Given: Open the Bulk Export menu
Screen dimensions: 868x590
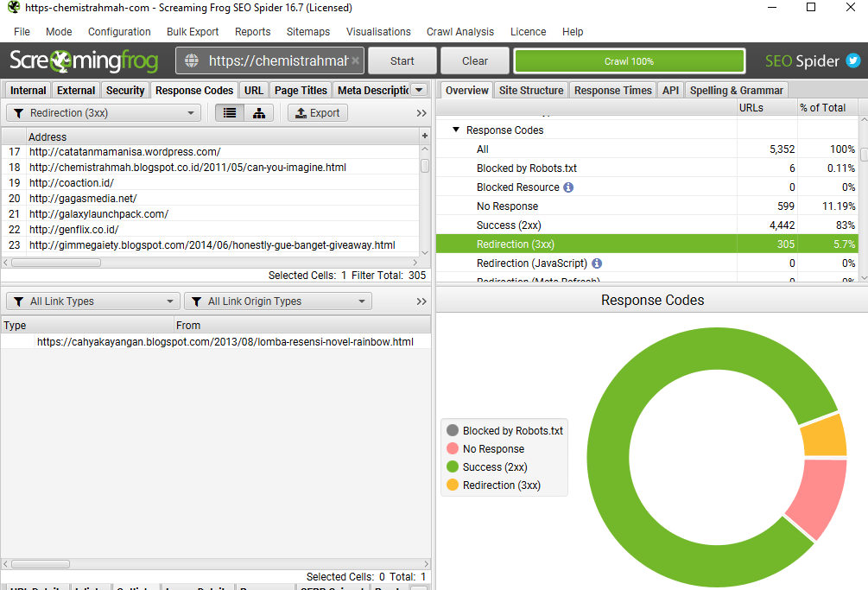Looking at the screenshot, I should (x=193, y=32).
